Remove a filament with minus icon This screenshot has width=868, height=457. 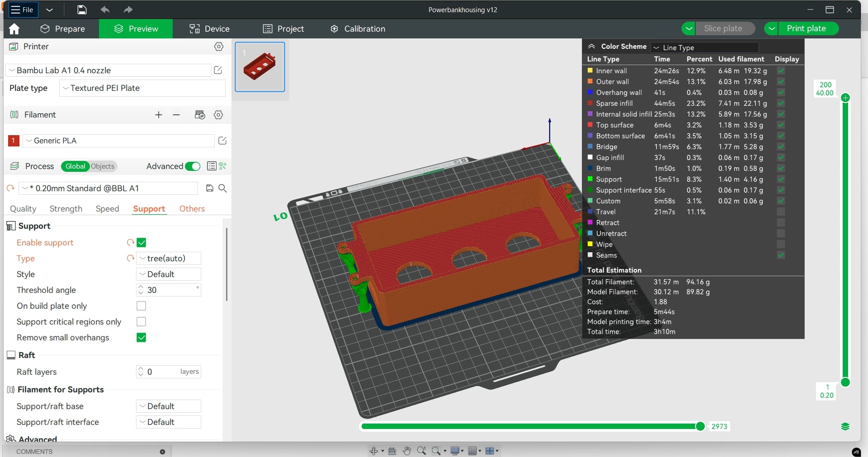click(x=176, y=115)
